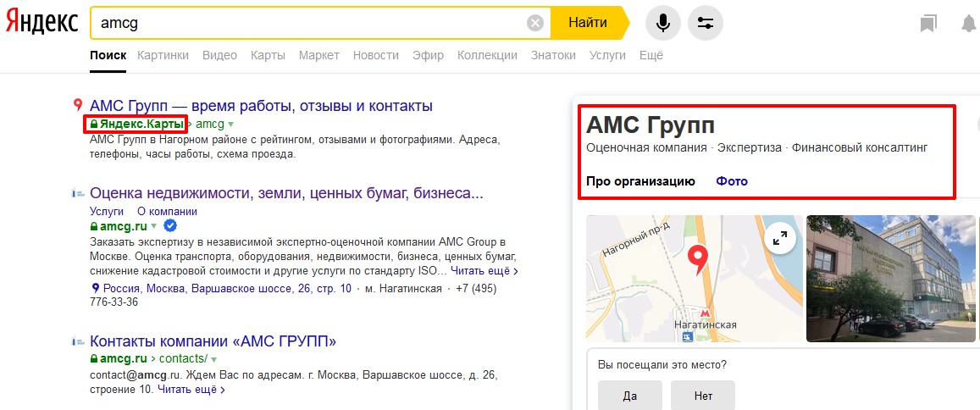Click the blue verified checkmark badge
This screenshot has width=980, height=410.
170,225
